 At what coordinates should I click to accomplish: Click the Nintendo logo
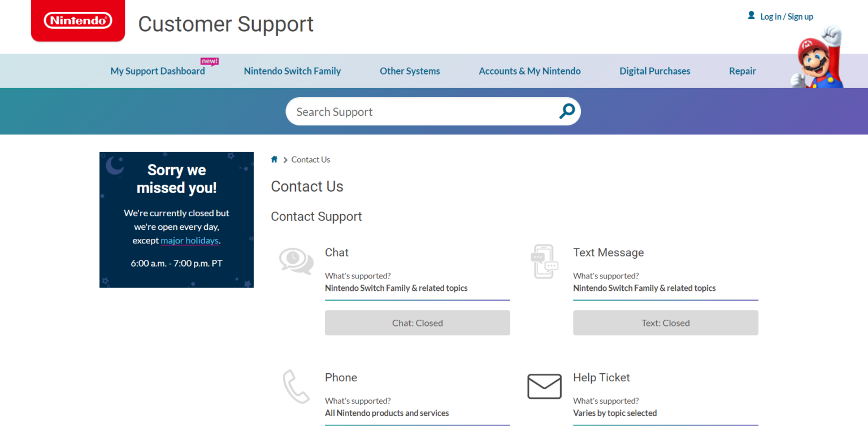78,21
